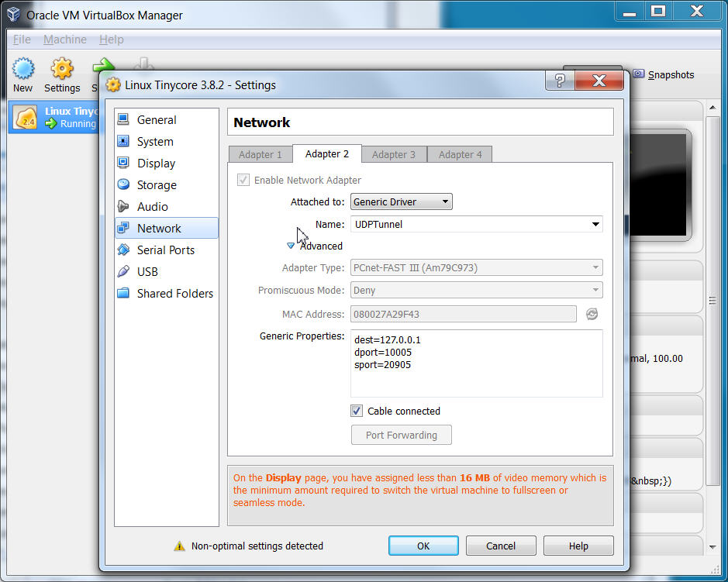Click the Network page heading

[262, 122]
